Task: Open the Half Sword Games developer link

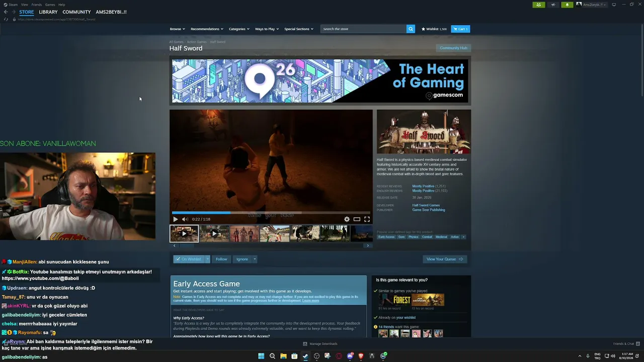Action: (x=426, y=205)
